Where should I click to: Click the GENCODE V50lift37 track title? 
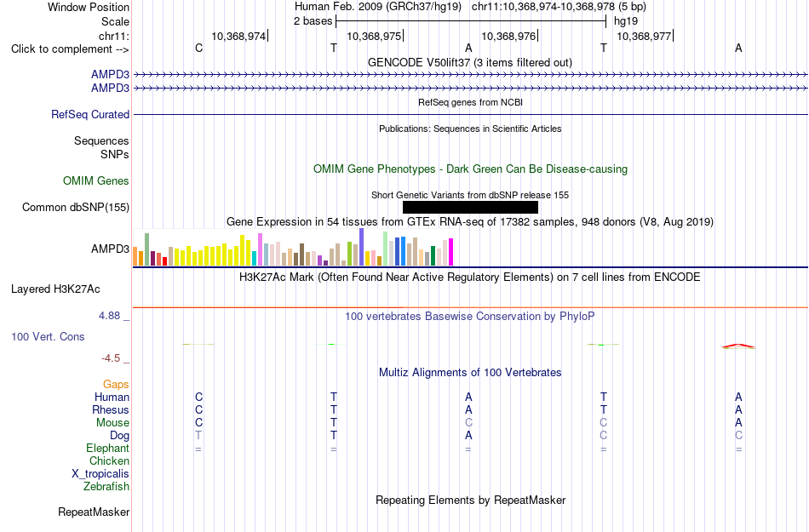pos(470,62)
